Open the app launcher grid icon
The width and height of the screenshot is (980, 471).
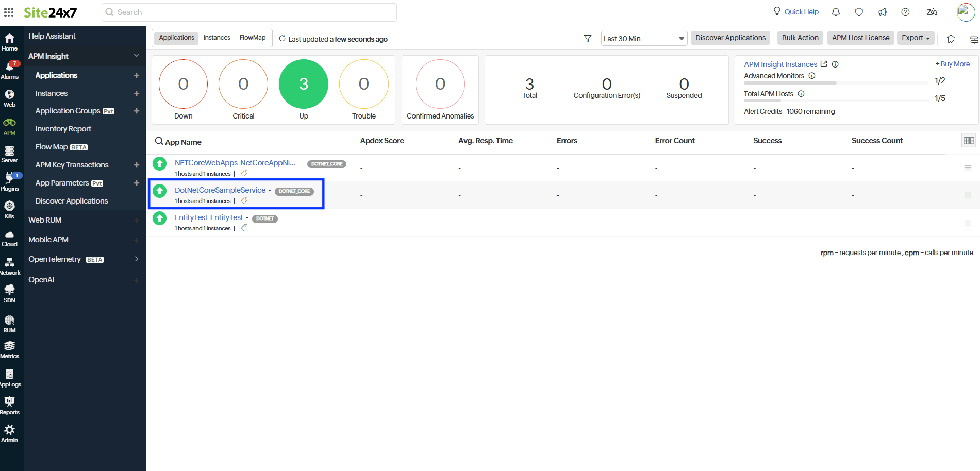pyautogui.click(x=9, y=12)
